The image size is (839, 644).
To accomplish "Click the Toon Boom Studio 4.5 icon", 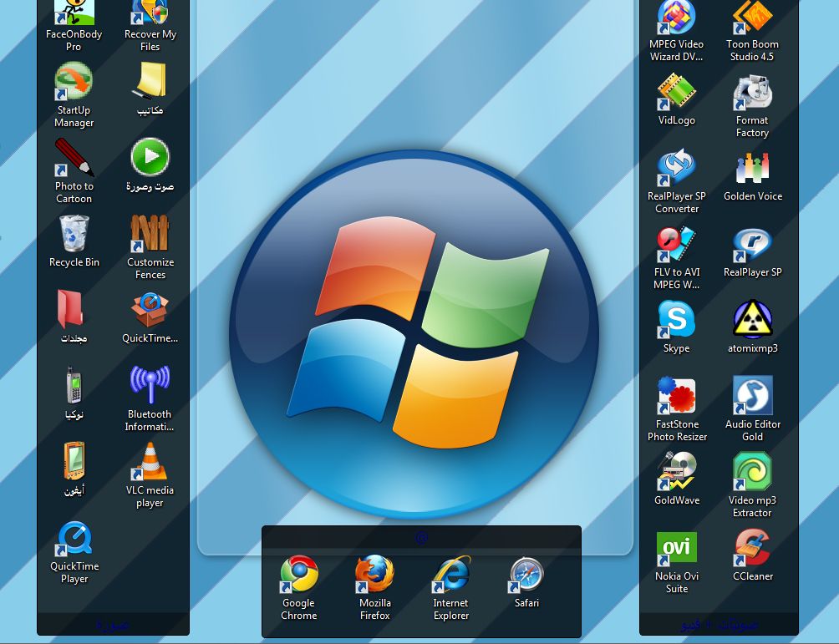I will tap(752, 17).
